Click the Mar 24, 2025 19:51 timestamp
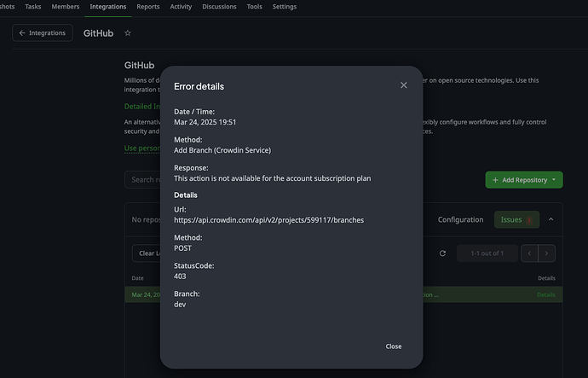588x378 pixels. 205,122
